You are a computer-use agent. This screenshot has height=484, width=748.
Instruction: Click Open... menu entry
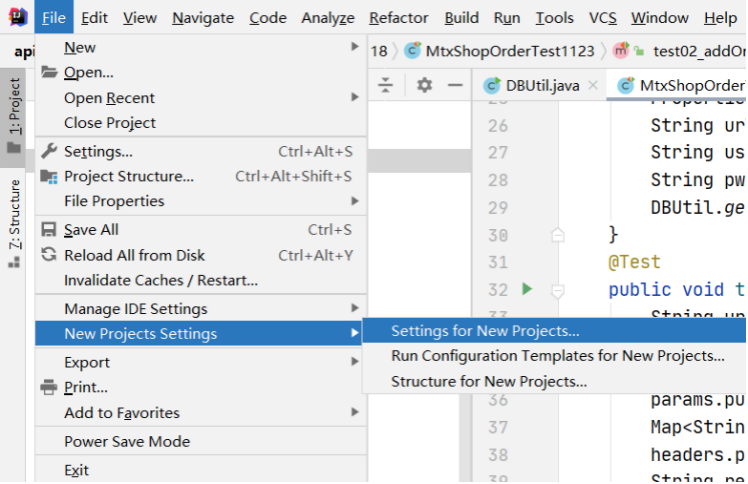tap(200, 72)
